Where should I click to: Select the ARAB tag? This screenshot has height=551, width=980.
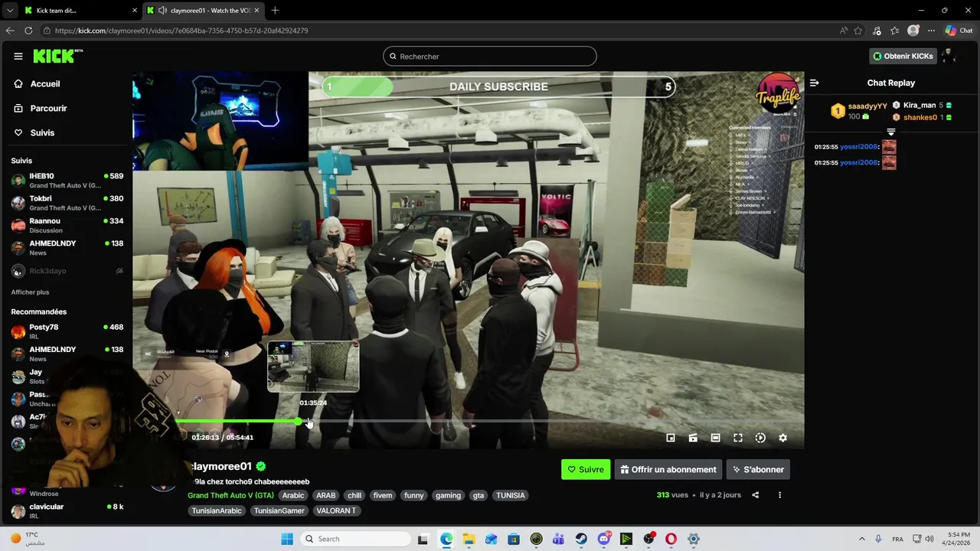tap(326, 495)
